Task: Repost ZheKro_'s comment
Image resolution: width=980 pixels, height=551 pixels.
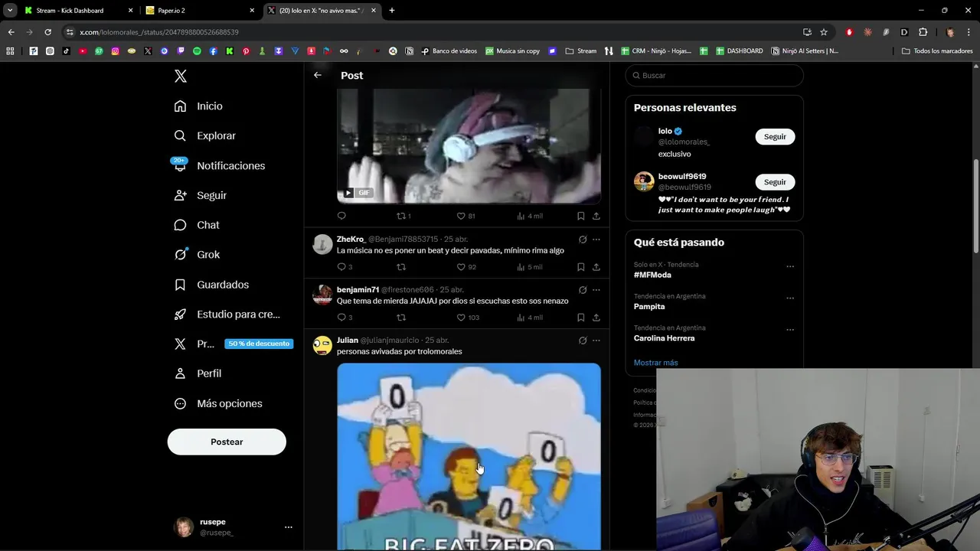Action: 401,267
